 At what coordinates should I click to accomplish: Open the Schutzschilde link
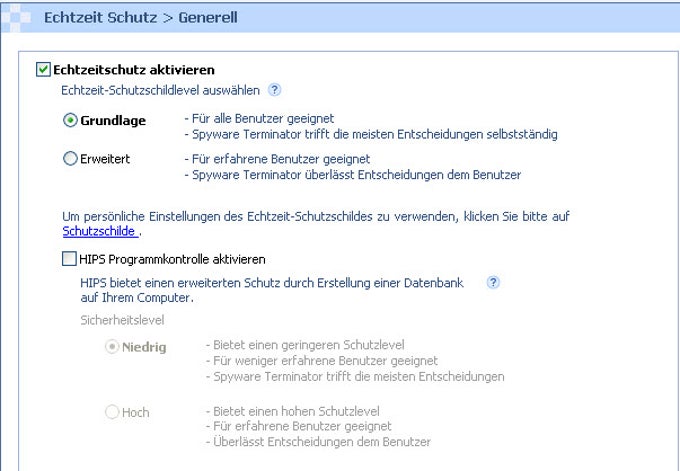coord(100,231)
